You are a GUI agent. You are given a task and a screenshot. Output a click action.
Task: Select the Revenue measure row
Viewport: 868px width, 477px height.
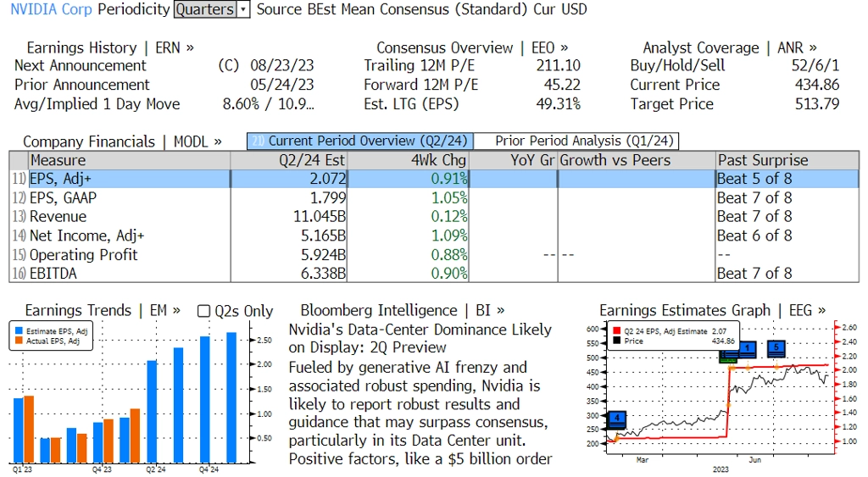(434, 216)
